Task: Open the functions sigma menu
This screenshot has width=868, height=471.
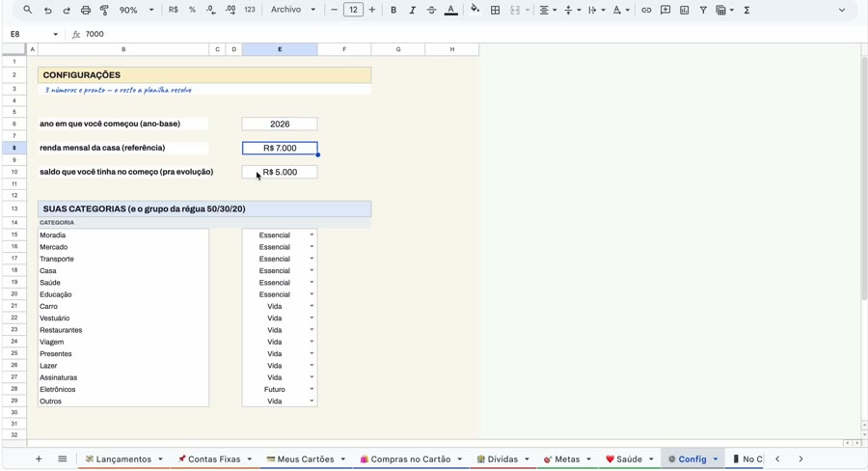Action: click(x=746, y=10)
